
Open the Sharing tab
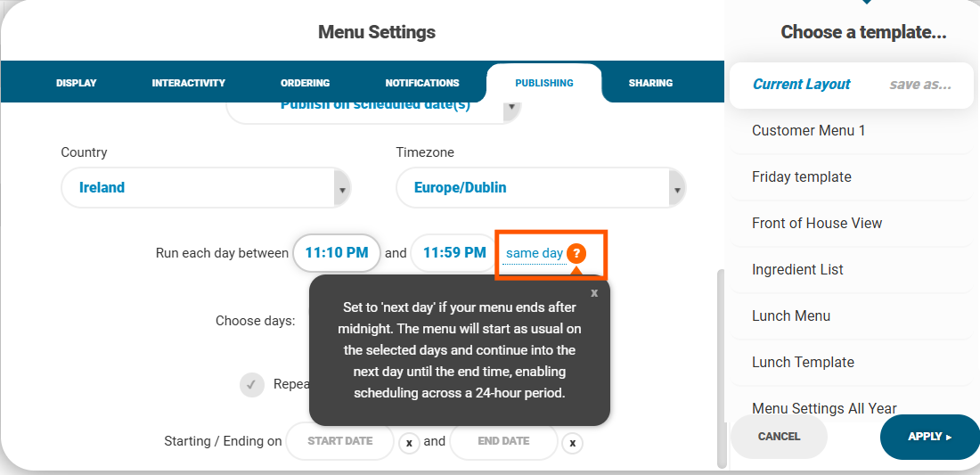tap(650, 83)
